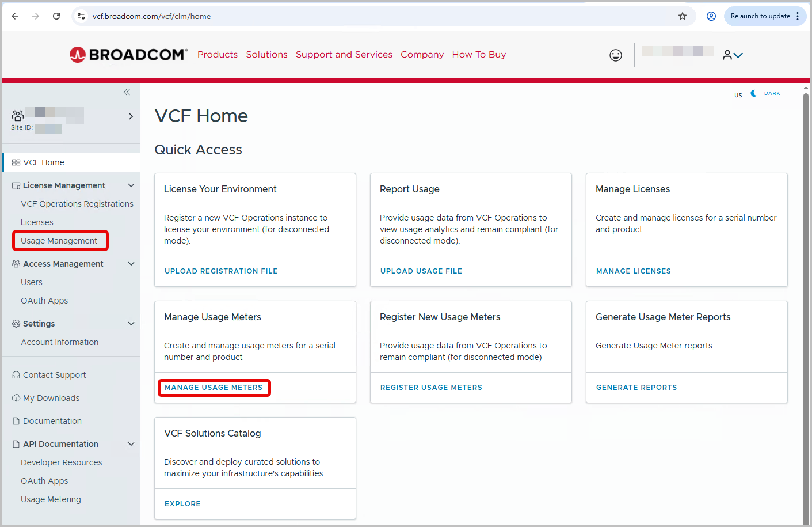Click the Documentation page icon
812x527 pixels.
(16, 421)
